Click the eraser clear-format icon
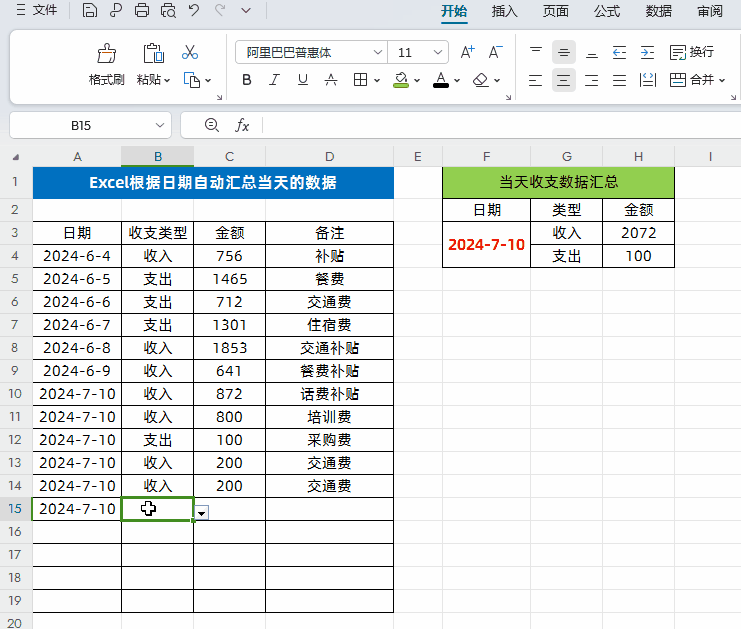The image size is (741, 629). click(x=481, y=80)
